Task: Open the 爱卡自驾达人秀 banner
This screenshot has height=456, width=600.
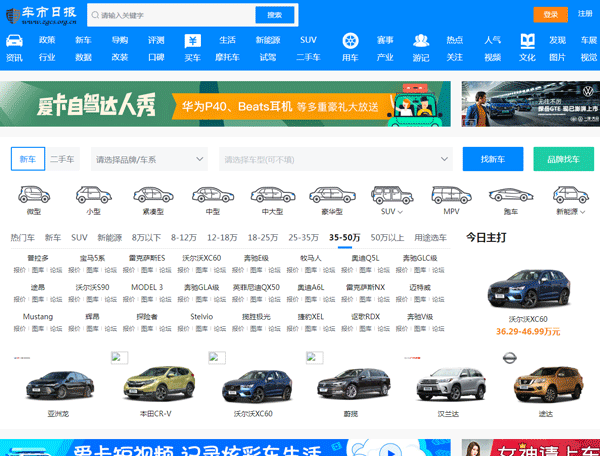Action: [x=225, y=104]
